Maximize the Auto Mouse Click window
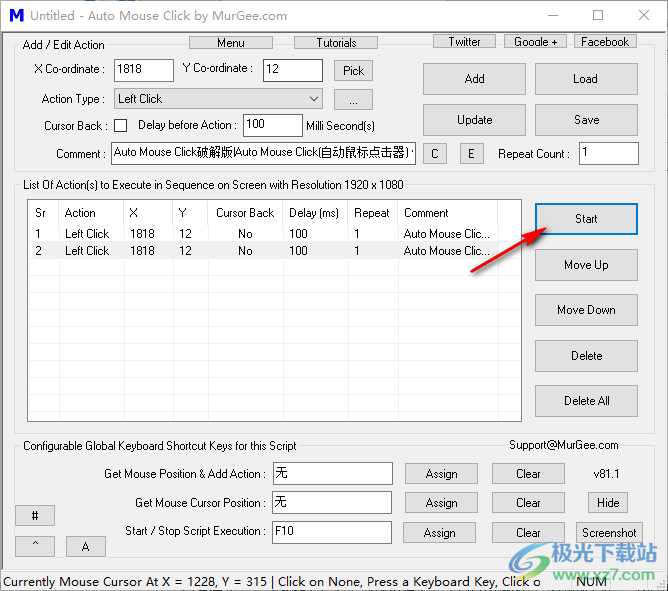Viewport: 668px width, 591px height. pos(598,15)
